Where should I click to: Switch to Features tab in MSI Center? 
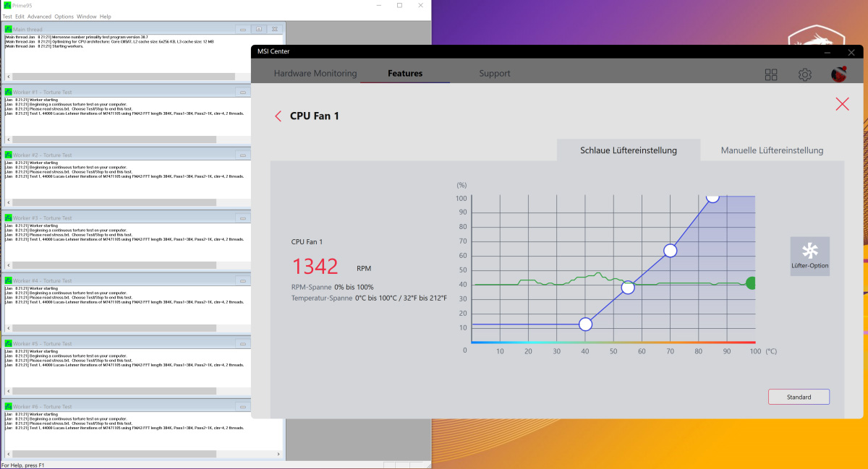tap(405, 74)
